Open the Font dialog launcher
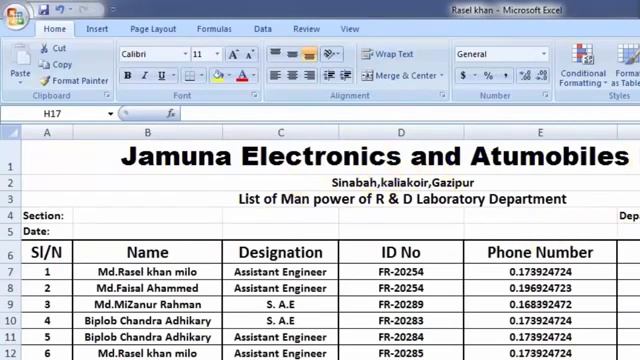 255,95
